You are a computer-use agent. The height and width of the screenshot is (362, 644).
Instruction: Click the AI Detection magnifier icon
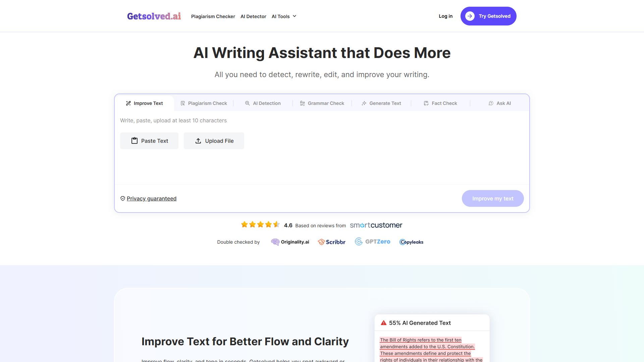[x=248, y=103]
